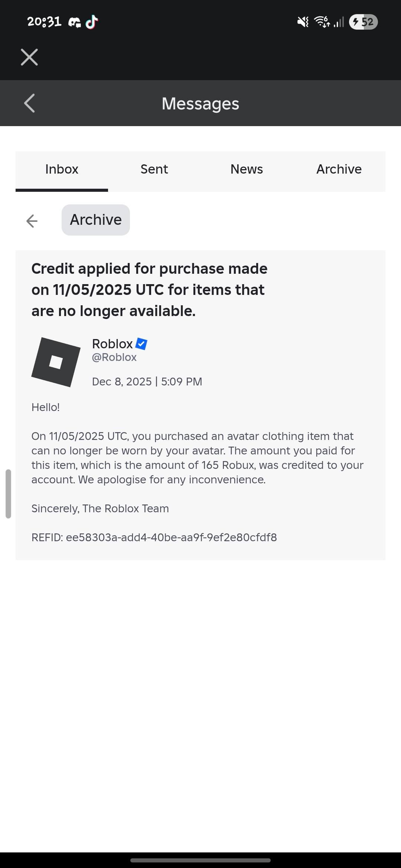
Task: Tap the @Roblox username
Action: [114, 357]
